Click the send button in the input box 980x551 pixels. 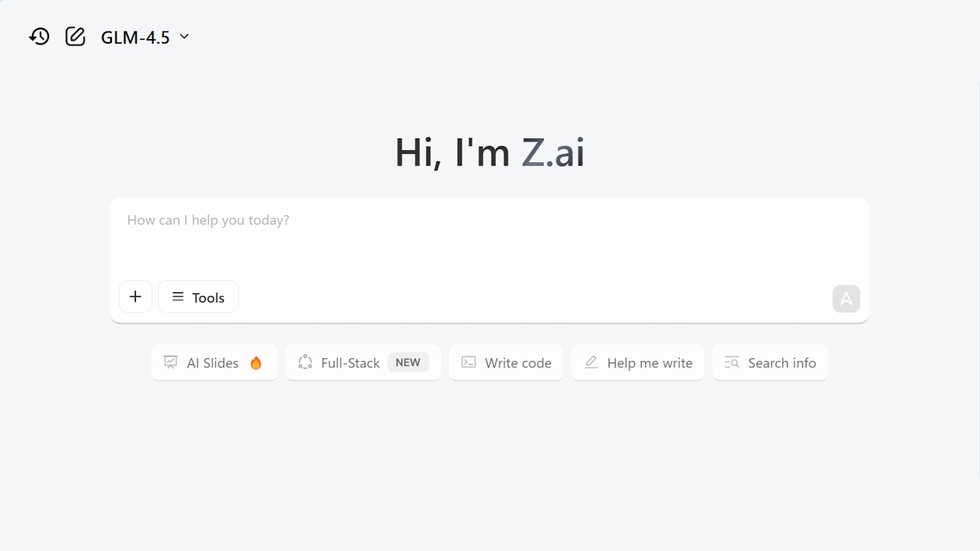[x=846, y=298]
